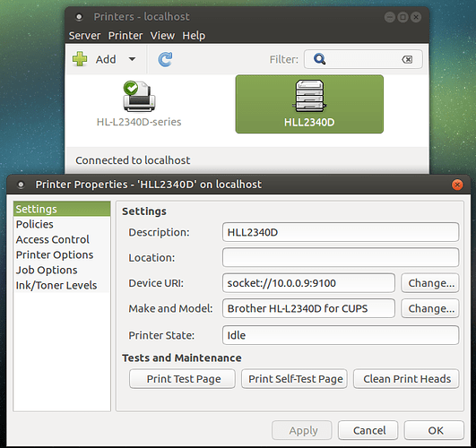Select the HLL2340D printer icon

coord(309,96)
